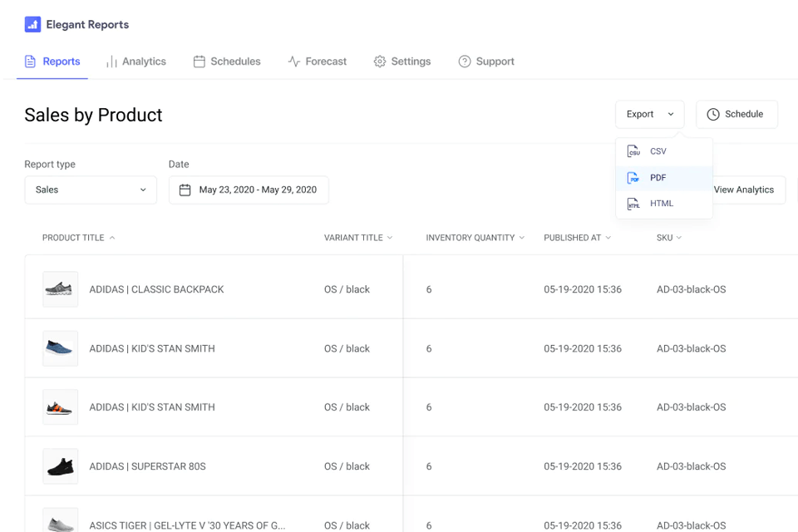This screenshot has height=532, width=798.
Task: Click inventory quantity 6 in Superstar 80S row
Action: (429, 466)
